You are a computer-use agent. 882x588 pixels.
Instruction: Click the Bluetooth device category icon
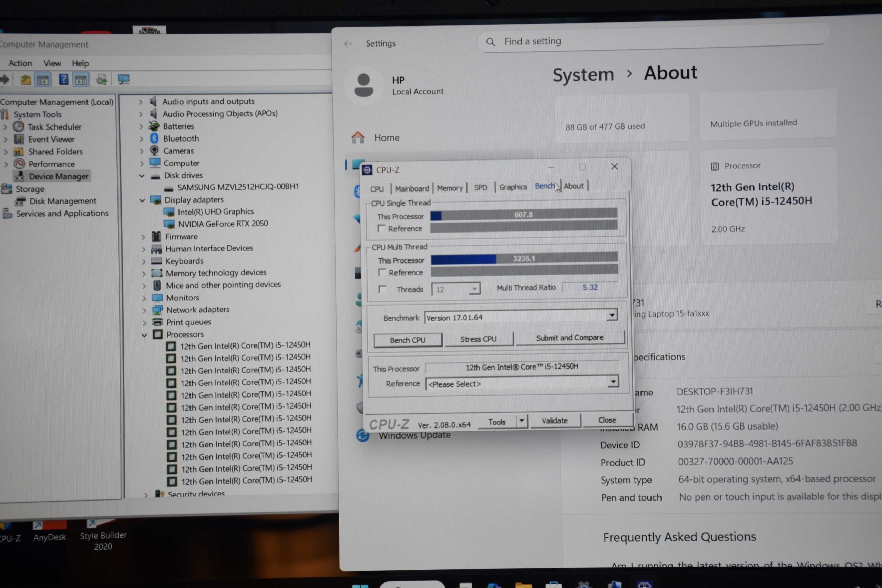tap(154, 138)
